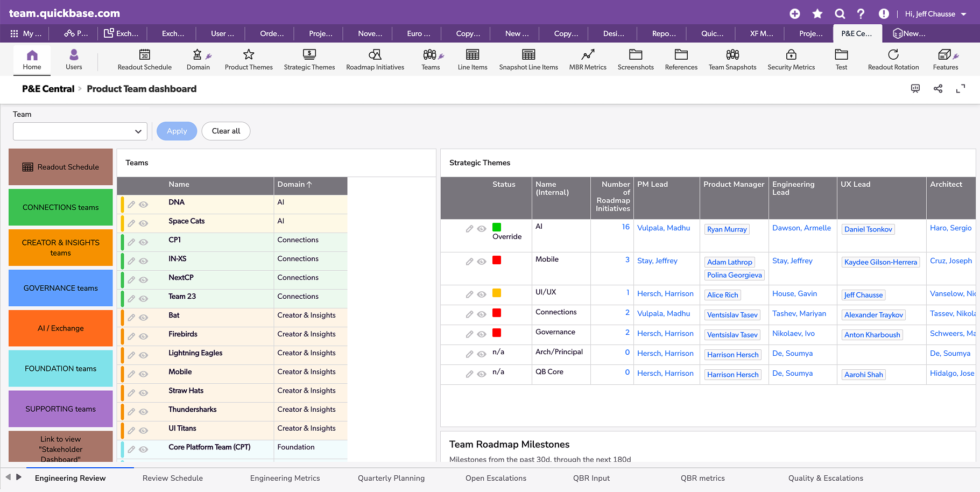980x492 pixels.
Task: View the DNA team record with eye icon
Action: pos(144,205)
